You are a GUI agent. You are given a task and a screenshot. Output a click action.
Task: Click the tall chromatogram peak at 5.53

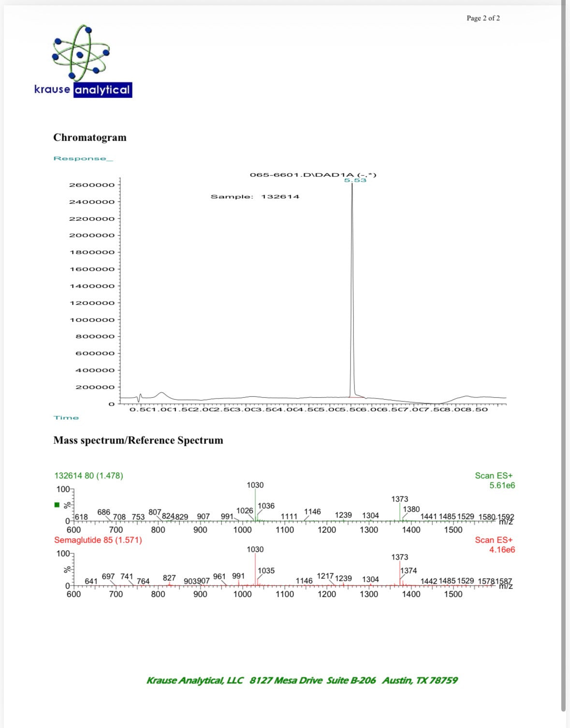(352, 290)
